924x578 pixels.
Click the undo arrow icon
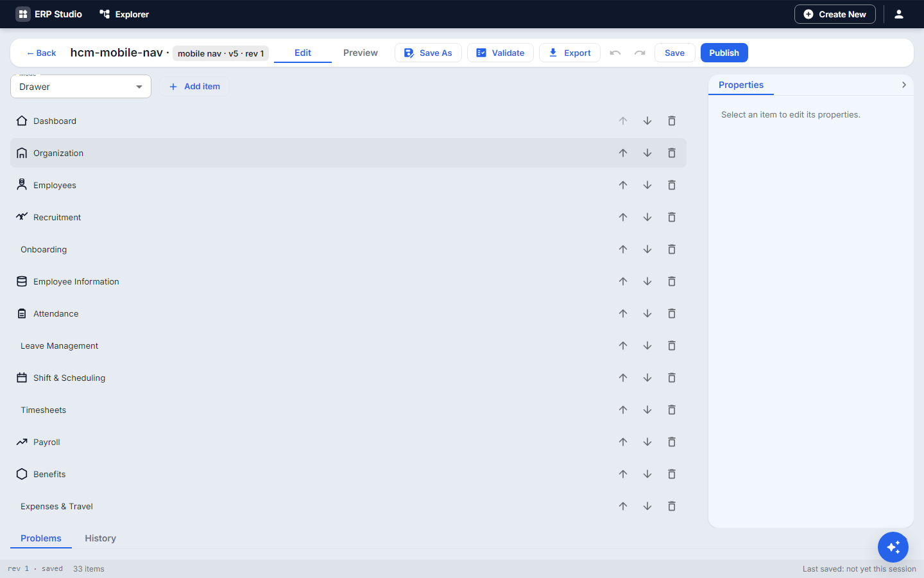[615, 53]
